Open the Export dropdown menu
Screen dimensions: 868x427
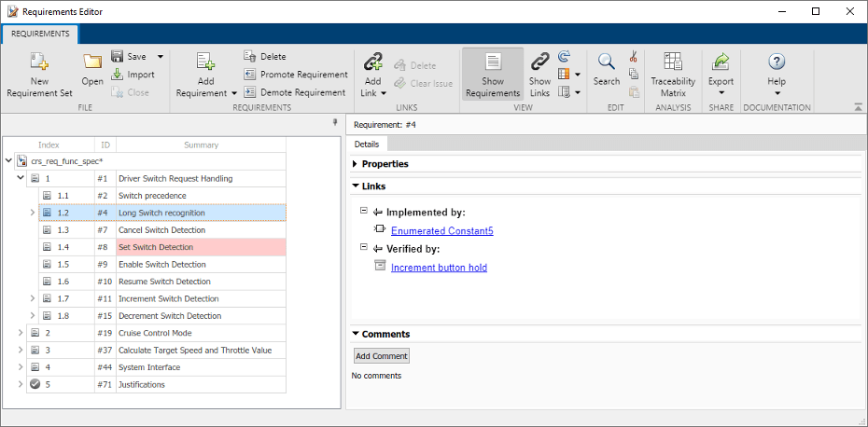pyautogui.click(x=721, y=92)
